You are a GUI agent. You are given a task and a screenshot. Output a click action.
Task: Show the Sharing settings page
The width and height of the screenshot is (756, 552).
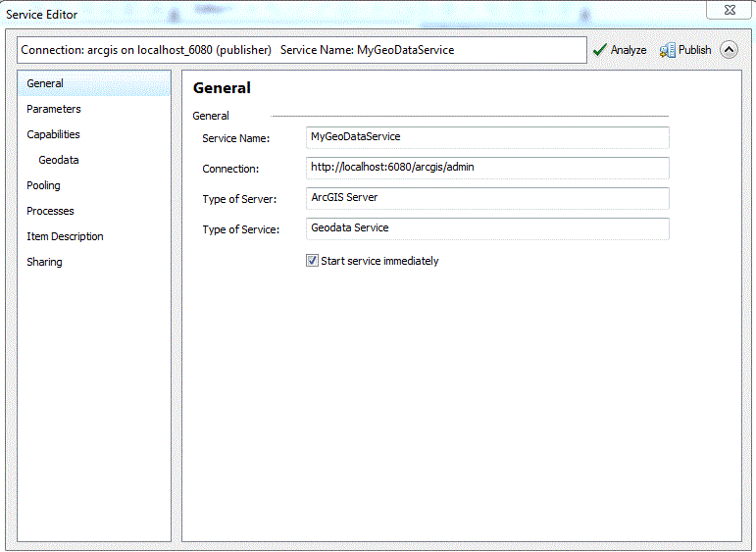(44, 262)
